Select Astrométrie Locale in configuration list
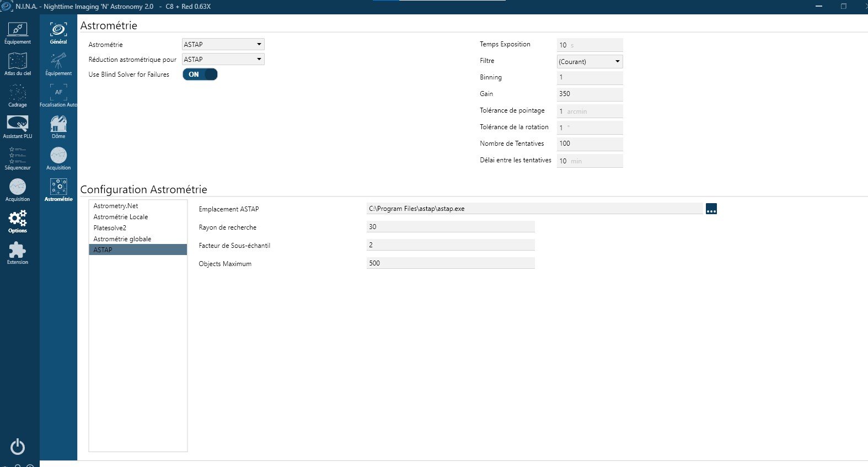This screenshot has width=868, height=467. pyautogui.click(x=138, y=217)
